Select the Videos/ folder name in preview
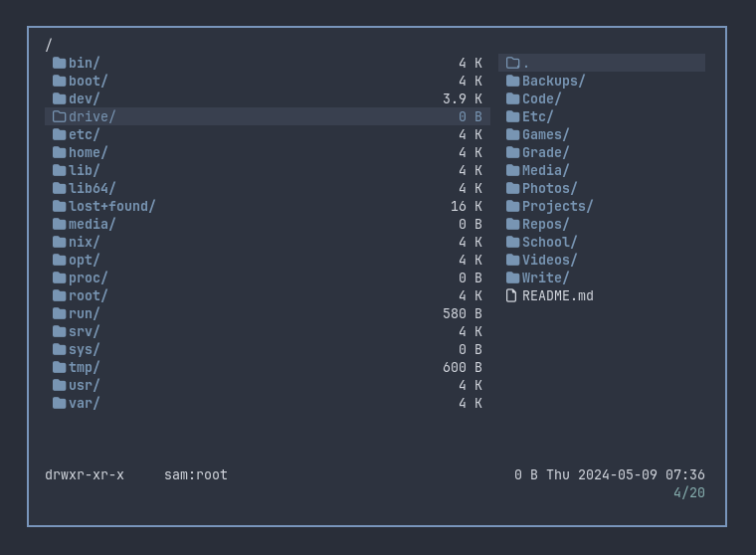 coord(550,260)
